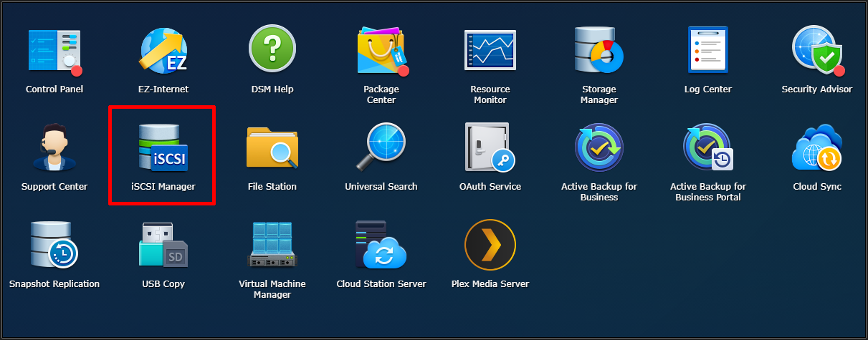Open the Active Backup for Business icon

pos(599,147)
